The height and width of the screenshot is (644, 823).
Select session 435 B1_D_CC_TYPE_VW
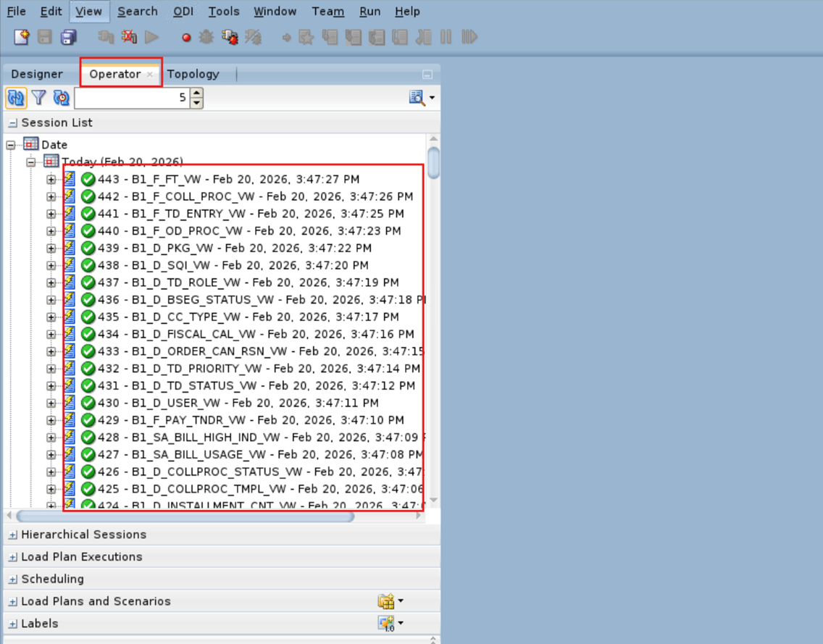[x=248, y=317]
